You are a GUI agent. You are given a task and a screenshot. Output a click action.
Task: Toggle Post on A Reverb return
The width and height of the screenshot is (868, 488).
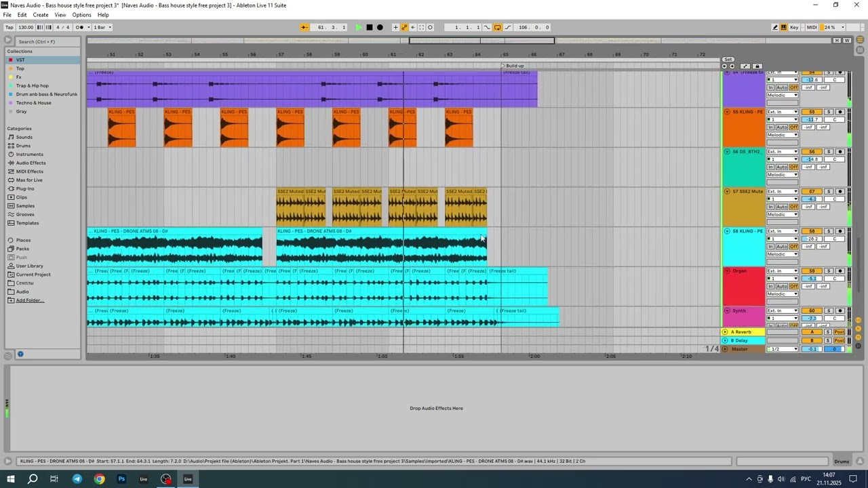click(840, 332)
